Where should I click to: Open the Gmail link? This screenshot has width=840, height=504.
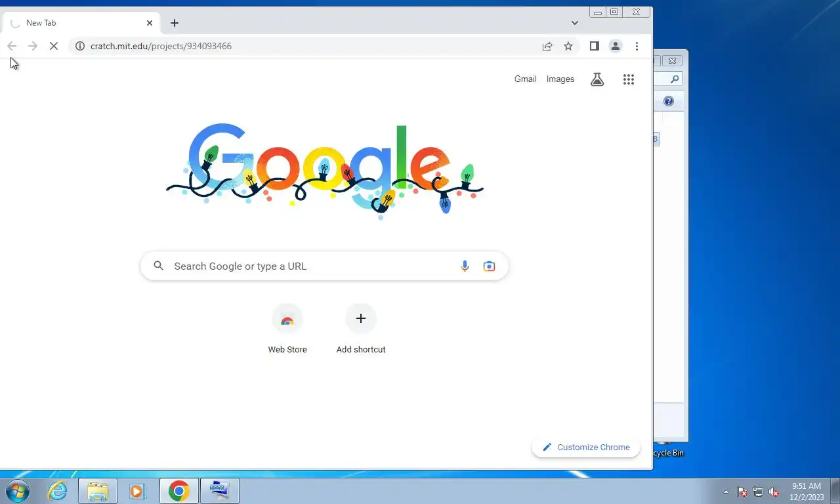tap(525, 79)
